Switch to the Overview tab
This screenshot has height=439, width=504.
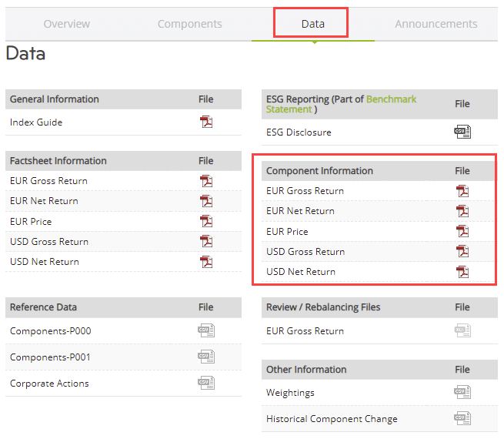point(67,24)
